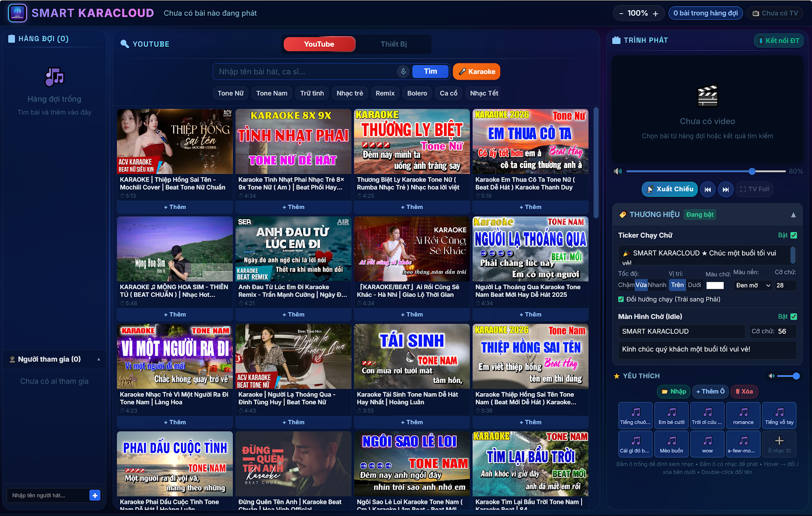Viewport: 812px width, 516px height.
Task: Switch to the YouTube tab
Action: coord(319,44)
